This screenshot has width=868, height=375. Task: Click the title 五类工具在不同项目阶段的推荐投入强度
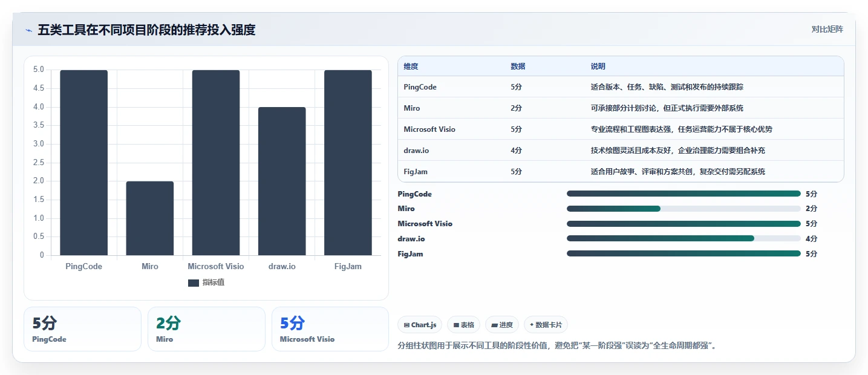146,30
